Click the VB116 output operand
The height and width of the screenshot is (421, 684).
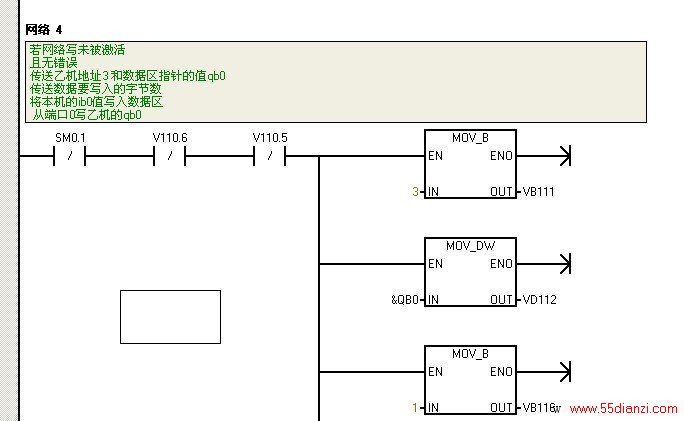(x=539, y=408)
